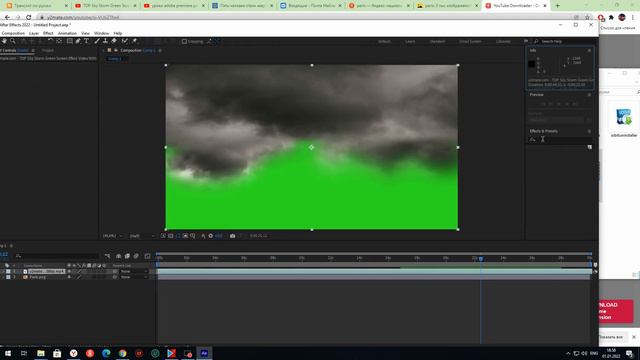Select the Type text tool
This screenshot has height=360, width=640.
click(87, 41)
